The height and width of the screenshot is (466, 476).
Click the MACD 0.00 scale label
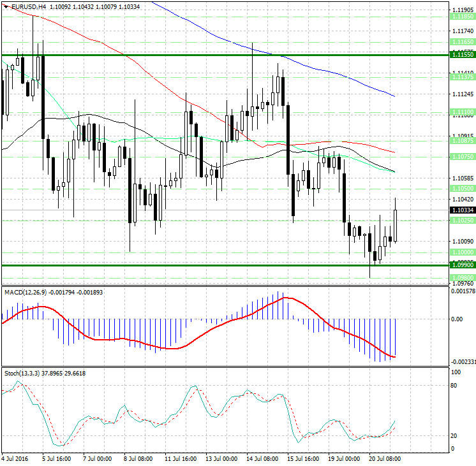coord(457,319)
